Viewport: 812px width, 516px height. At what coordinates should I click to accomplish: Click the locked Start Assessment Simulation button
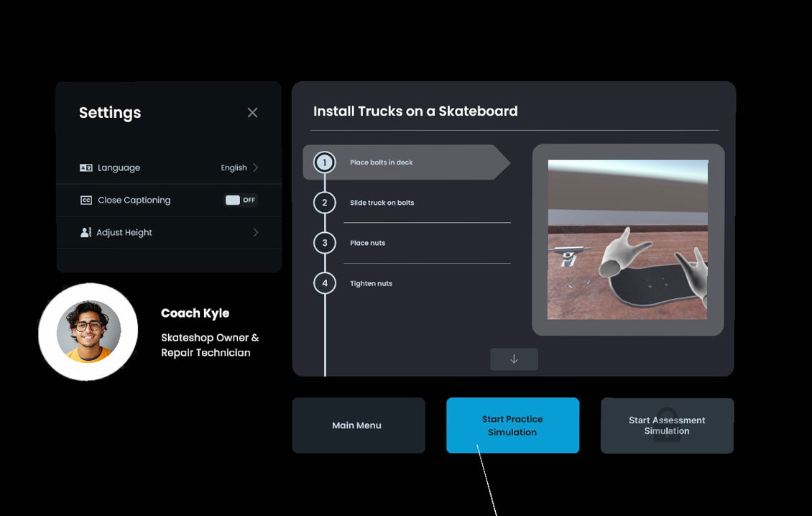667,425
